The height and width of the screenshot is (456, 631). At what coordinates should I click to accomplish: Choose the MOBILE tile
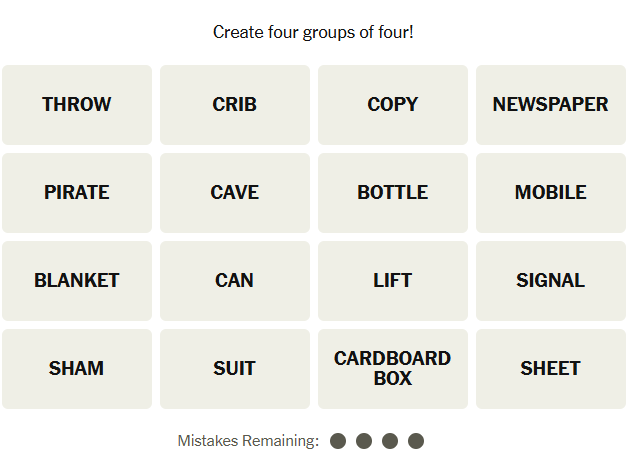[x=551, y=193]
